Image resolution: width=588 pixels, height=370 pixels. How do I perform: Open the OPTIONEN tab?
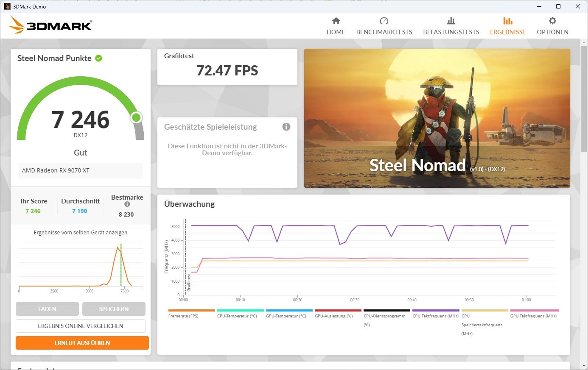point(552,26)
